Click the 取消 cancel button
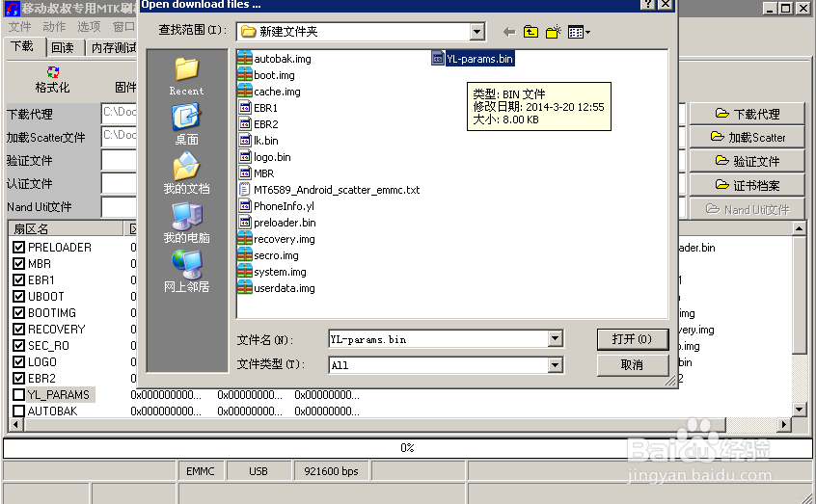The image size is (816, 504). 633,364
